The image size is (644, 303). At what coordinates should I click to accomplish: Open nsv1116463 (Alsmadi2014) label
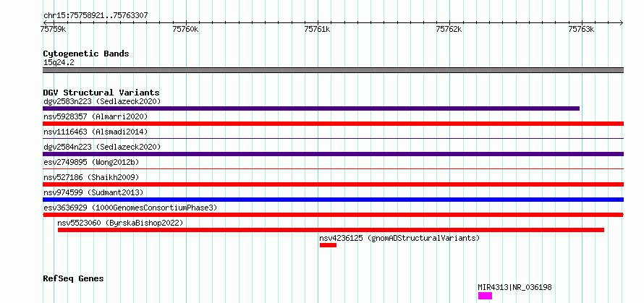point(96,132)
